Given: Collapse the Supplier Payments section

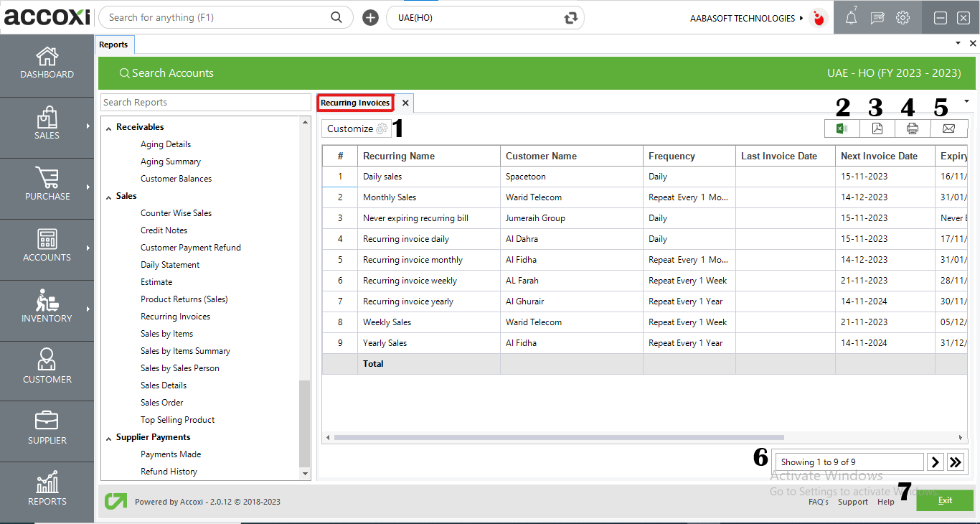Looking at the screenshot, I should (x=108, y=436).
